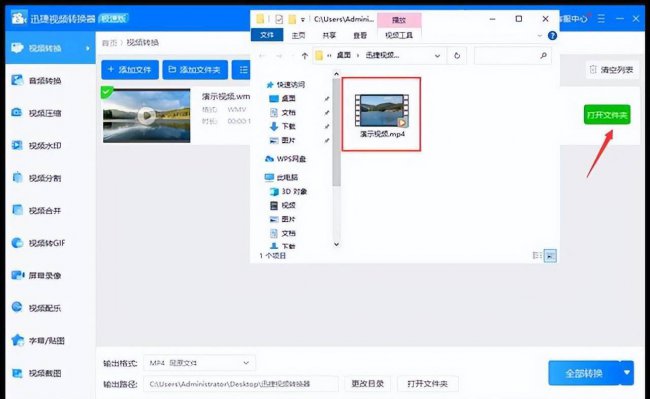Select 此电脑 in the navigation pane
650x399 pixels.
tap(282, 177)
